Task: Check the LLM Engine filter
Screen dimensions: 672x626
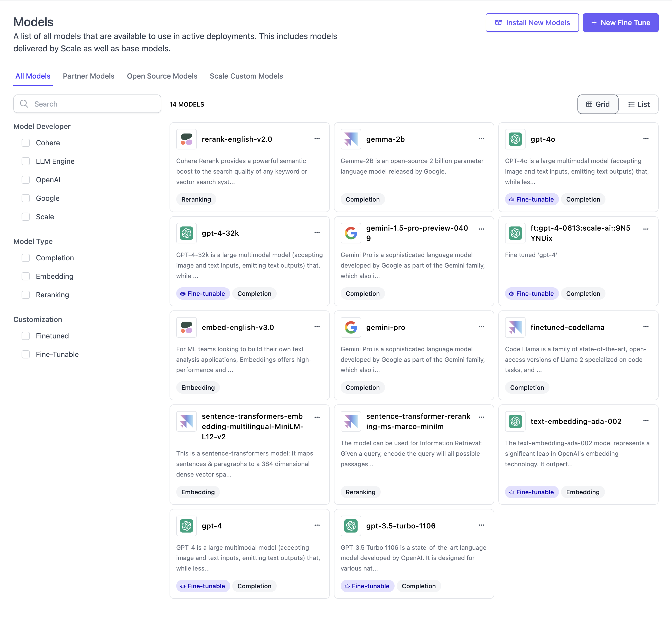Action: click(26, 162)
